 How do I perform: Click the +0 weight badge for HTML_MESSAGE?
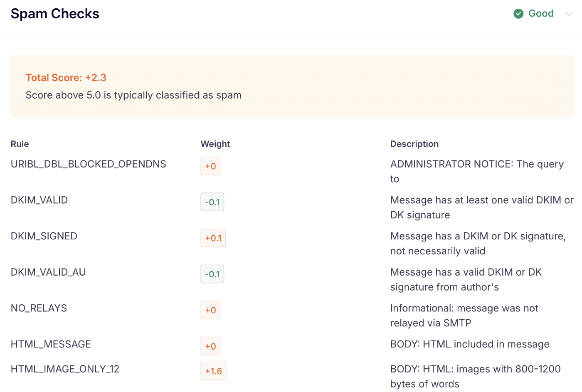(210, 346)
